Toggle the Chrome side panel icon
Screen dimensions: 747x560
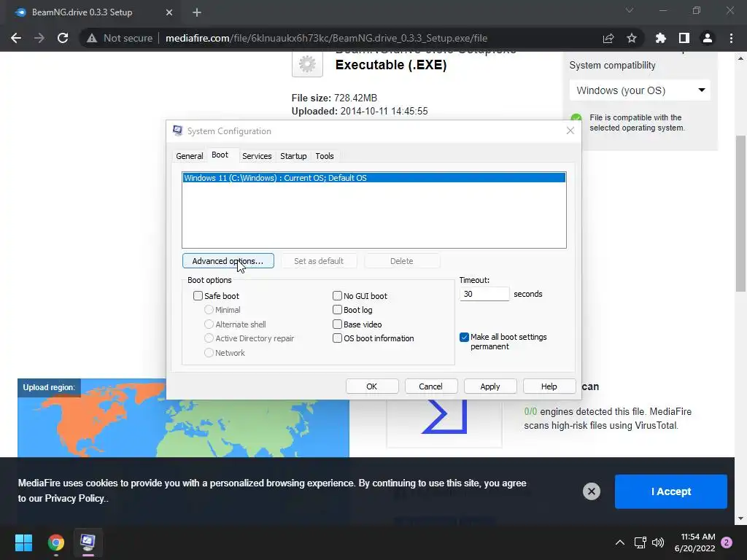click(x=684, y=38)
